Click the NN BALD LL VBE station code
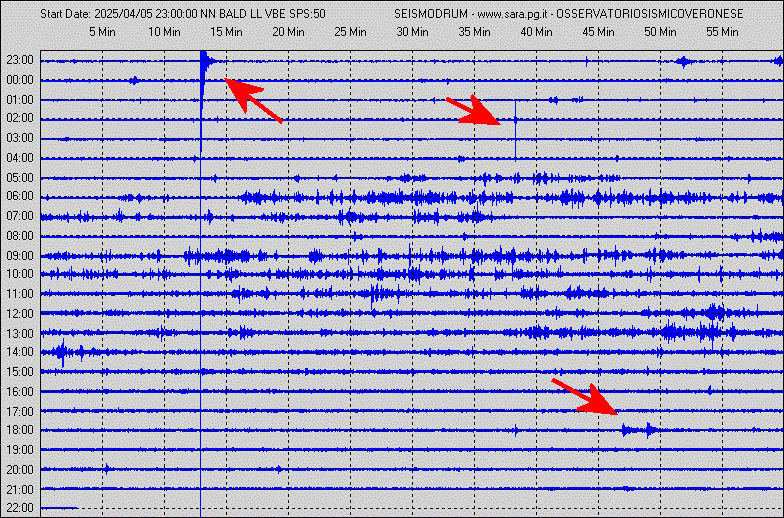The image size is (784, 518). tap(243, 14)
